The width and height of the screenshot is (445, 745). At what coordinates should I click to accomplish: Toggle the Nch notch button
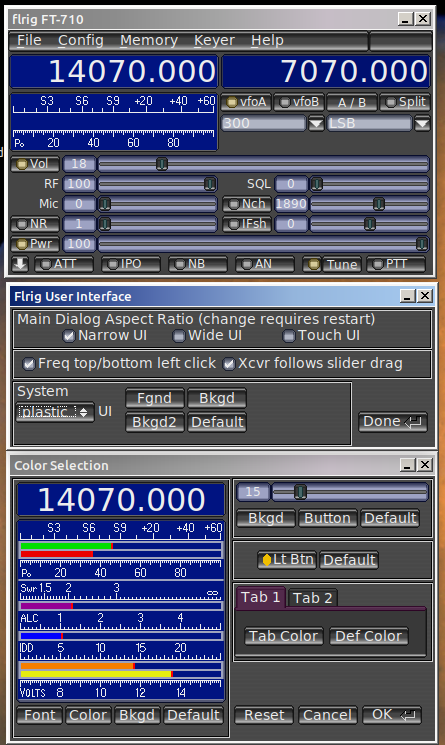pyautogui.click(x=247, y=204)
